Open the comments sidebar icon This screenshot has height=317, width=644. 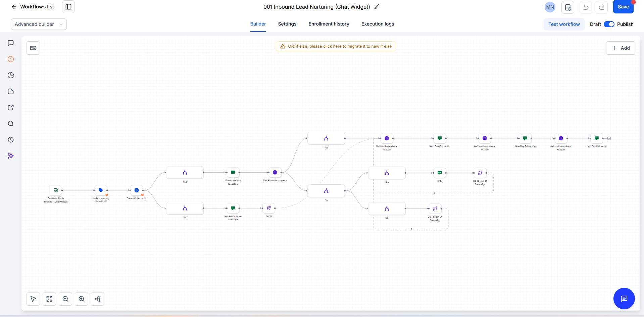11,43
